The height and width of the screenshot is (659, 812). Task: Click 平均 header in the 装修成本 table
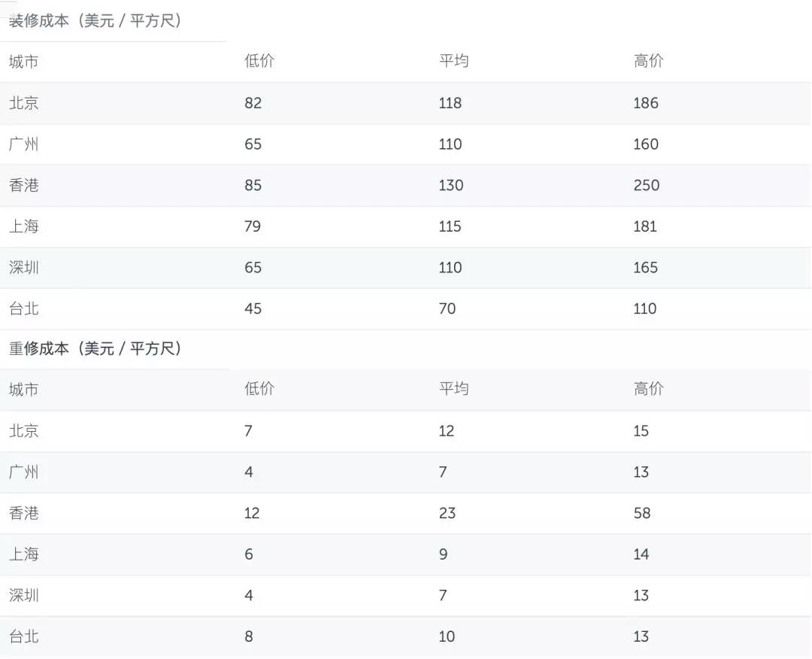453,62
